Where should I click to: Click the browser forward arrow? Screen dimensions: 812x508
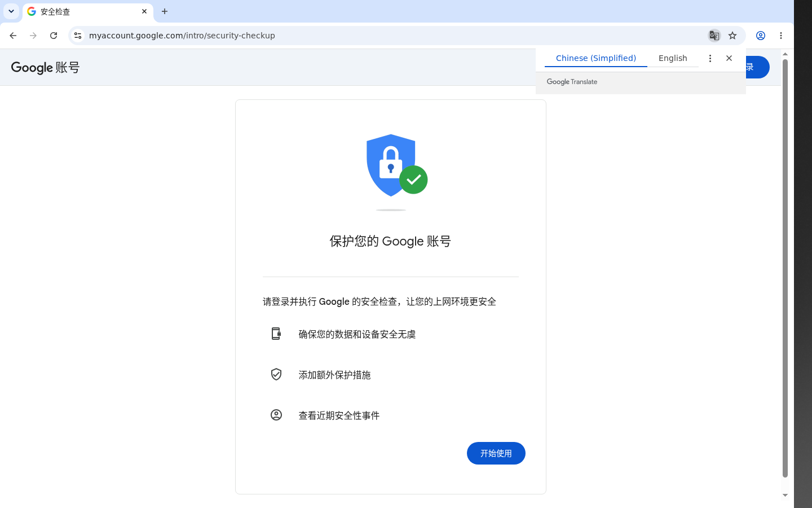[x=33, y=36]
